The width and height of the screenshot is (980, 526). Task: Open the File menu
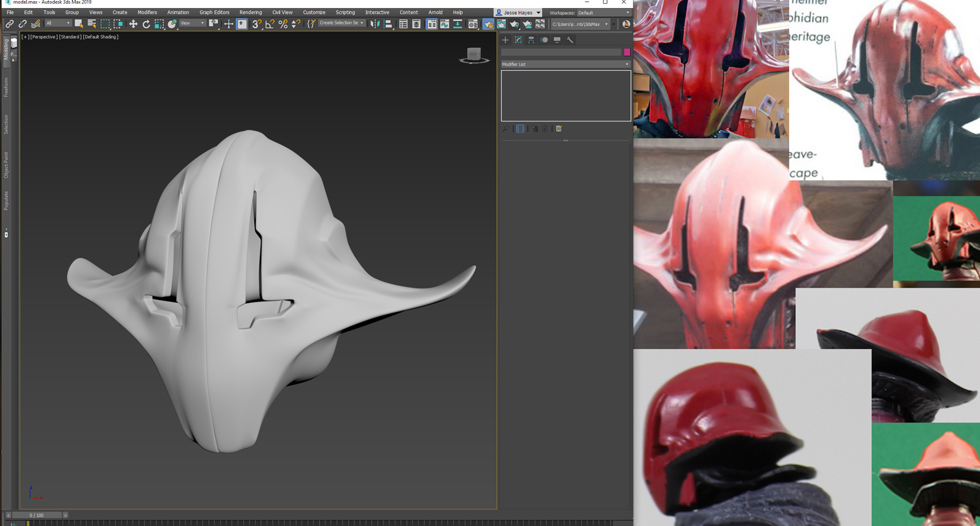point(10,12)
